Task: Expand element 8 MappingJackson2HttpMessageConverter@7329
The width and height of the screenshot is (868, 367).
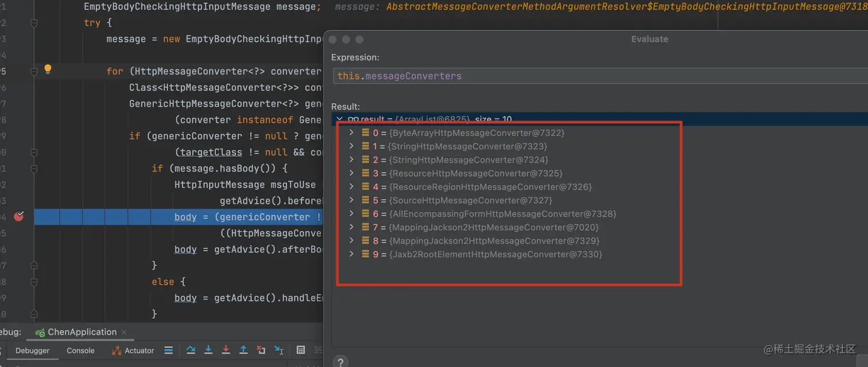Action: point(351,241)
